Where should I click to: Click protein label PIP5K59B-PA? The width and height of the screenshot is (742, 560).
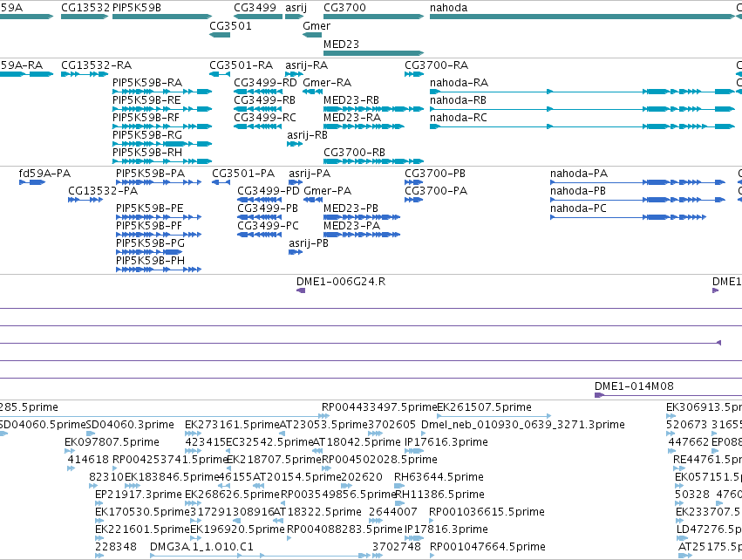tap(151, 174)
